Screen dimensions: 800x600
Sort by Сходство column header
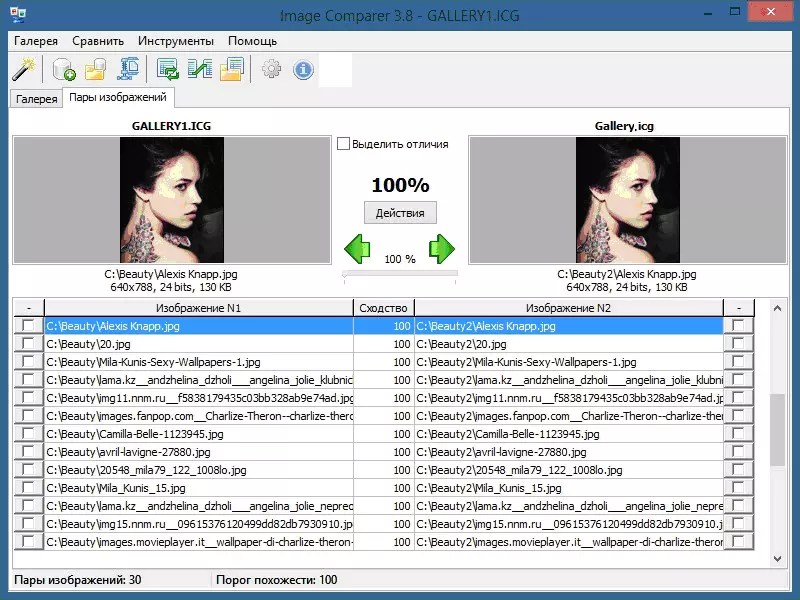(383, 308)
